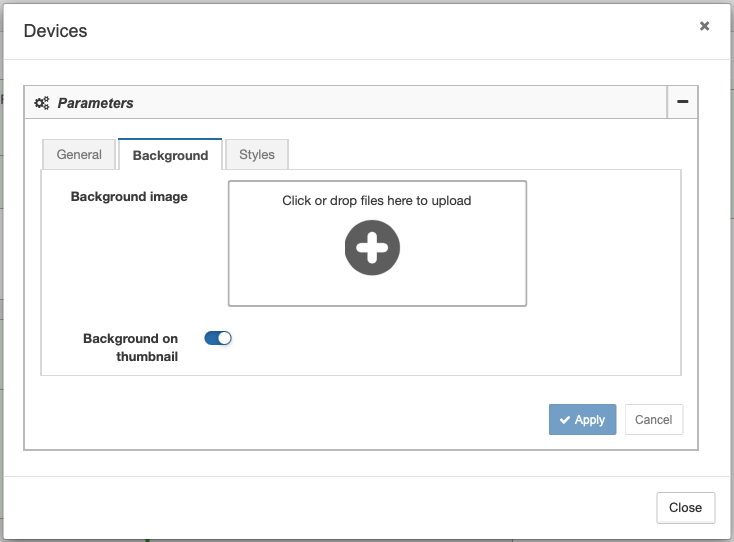This screenshot has height=542, width=734.
Task: Click the 'Click or drop files here to upload' text
Action: click(x=376, y=200)
